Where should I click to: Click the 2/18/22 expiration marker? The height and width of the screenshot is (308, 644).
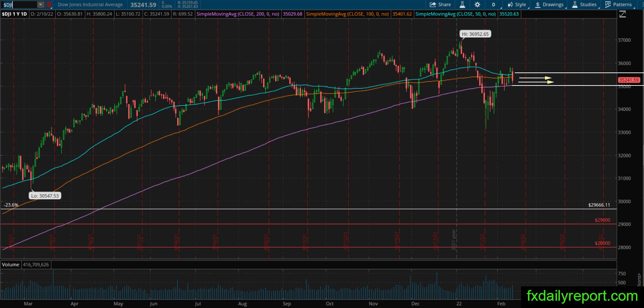[x=523, y=242]
